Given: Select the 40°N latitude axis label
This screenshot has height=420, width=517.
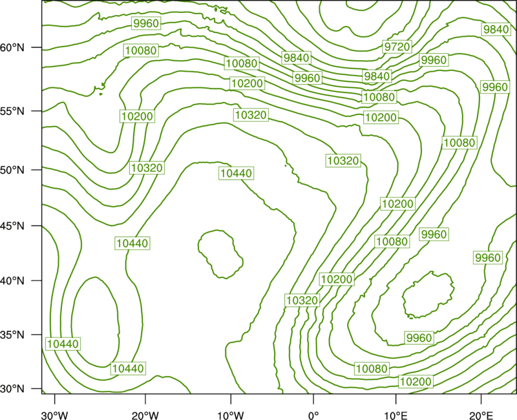Looking at the screenshot, I should coord(12,280).
